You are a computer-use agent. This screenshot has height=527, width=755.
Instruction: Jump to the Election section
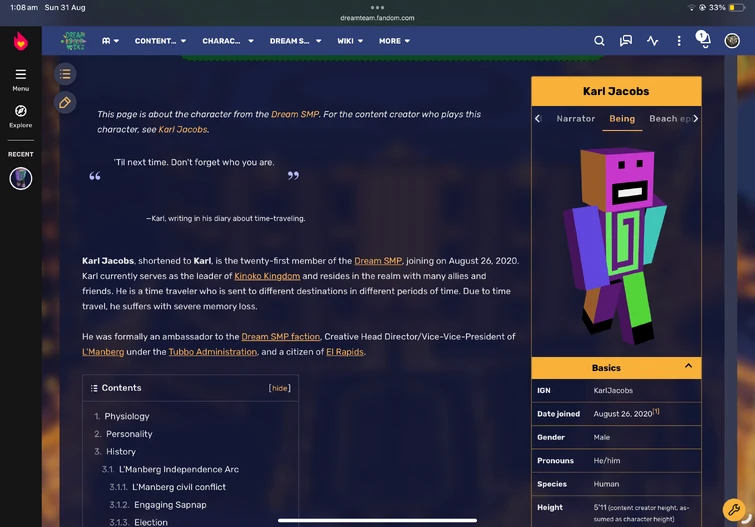pos(151,522)
